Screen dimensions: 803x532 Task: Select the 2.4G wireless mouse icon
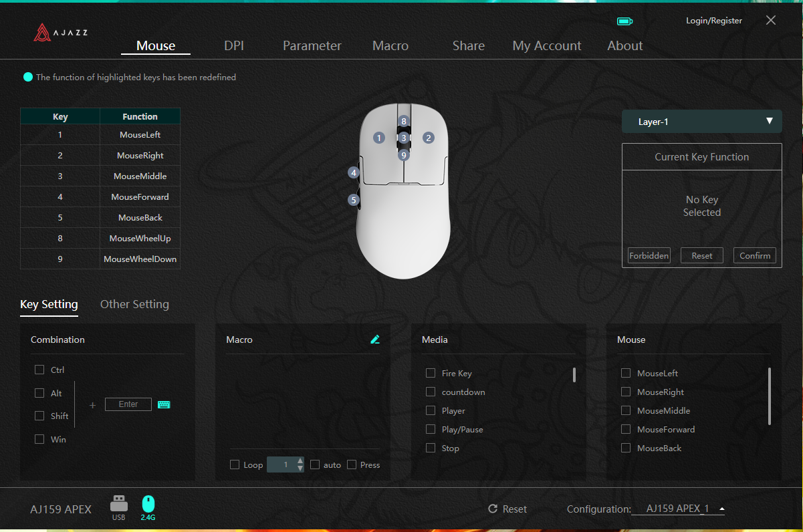pos(148,508)
